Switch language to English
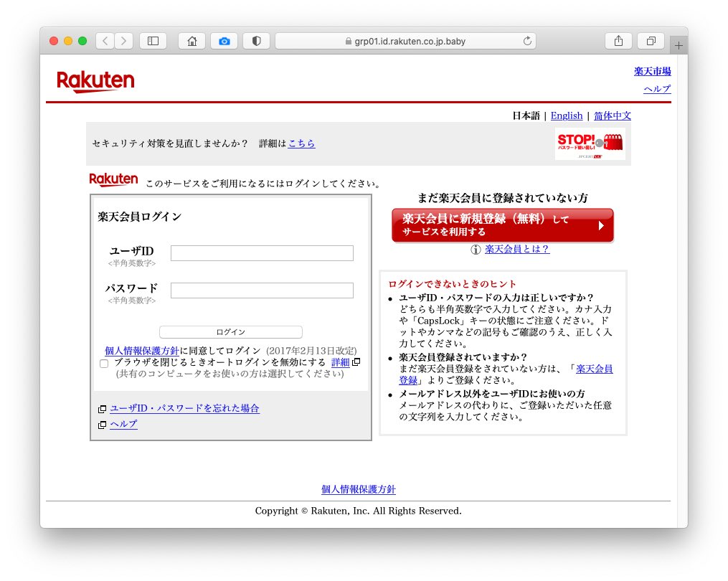The height and width of the screenshot is (581, 728). 567,115
